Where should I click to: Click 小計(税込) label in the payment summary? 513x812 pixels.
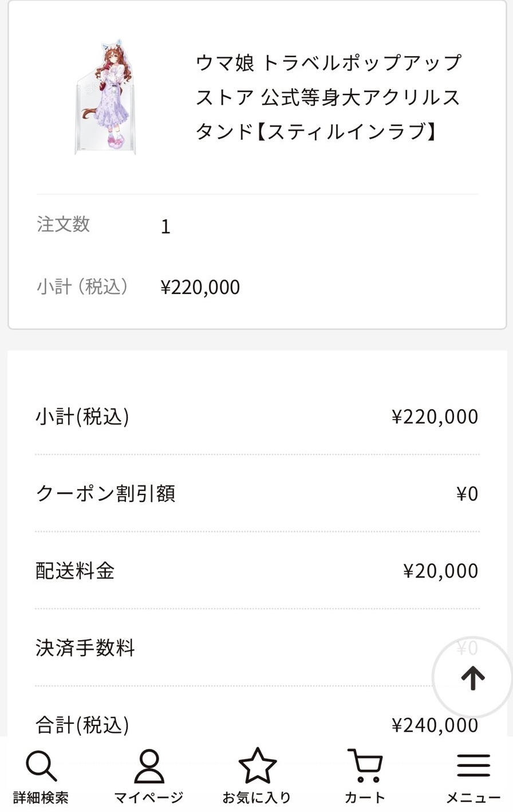pos(82,417)
